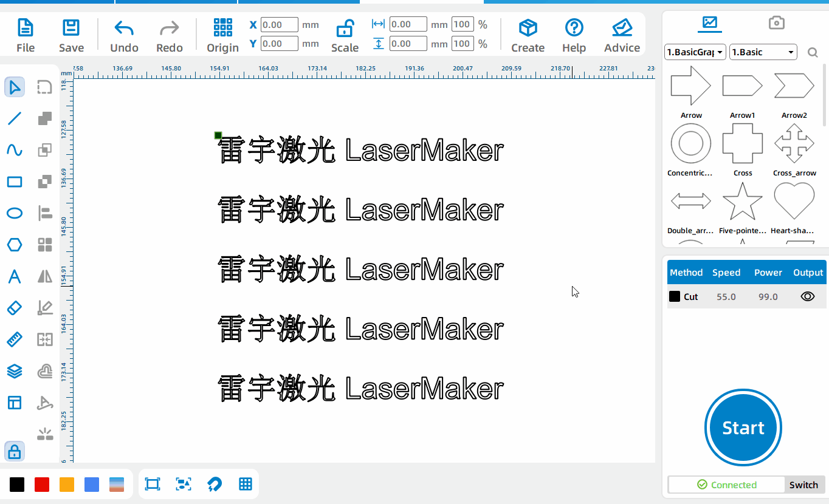Select the Text tool
This screenshot has width=829, height=504.
click(x=15, y=276)
